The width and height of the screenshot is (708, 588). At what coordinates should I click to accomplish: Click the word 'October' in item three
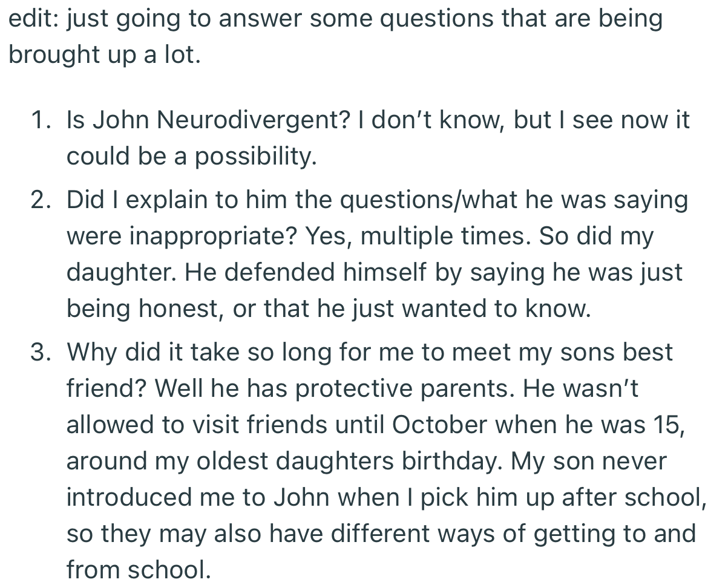(439, 425)
